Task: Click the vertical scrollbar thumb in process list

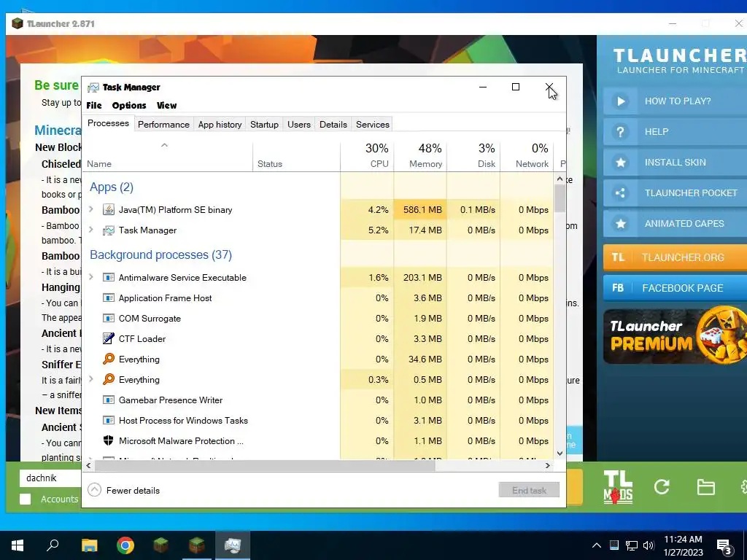Action: pyautogui.click(x=560, y=198)
